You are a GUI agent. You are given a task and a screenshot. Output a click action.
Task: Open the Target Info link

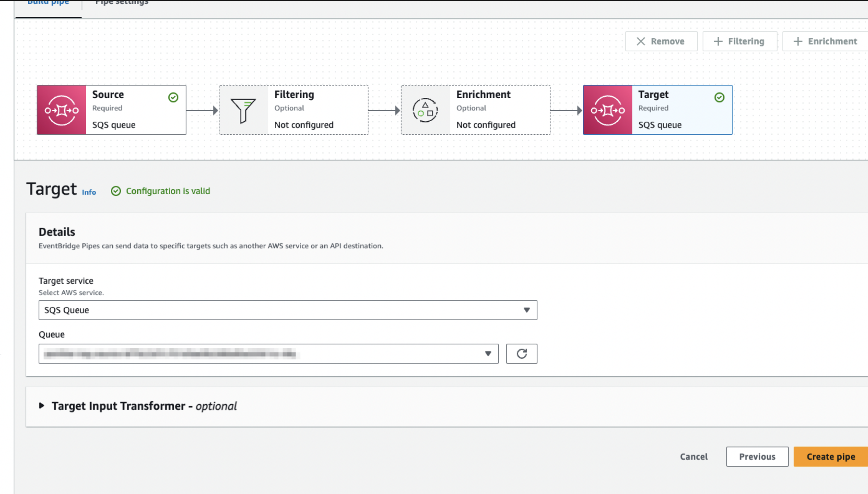click(89, 192)
